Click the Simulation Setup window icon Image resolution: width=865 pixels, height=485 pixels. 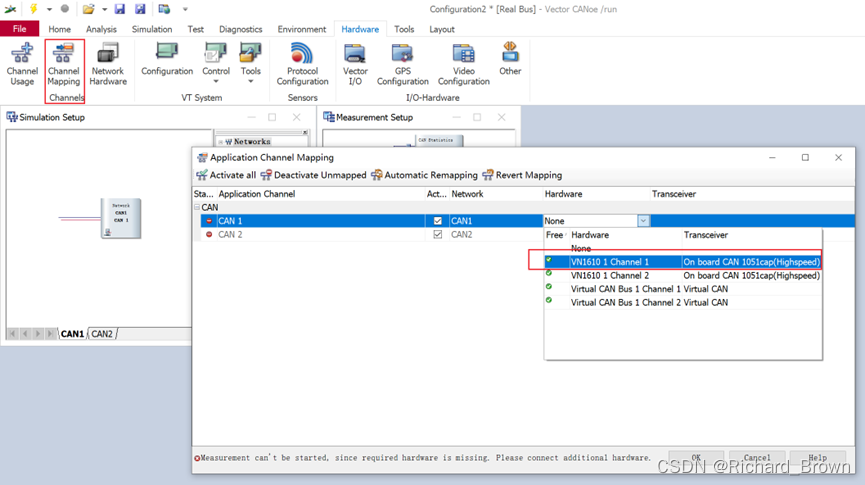point(12,117)
